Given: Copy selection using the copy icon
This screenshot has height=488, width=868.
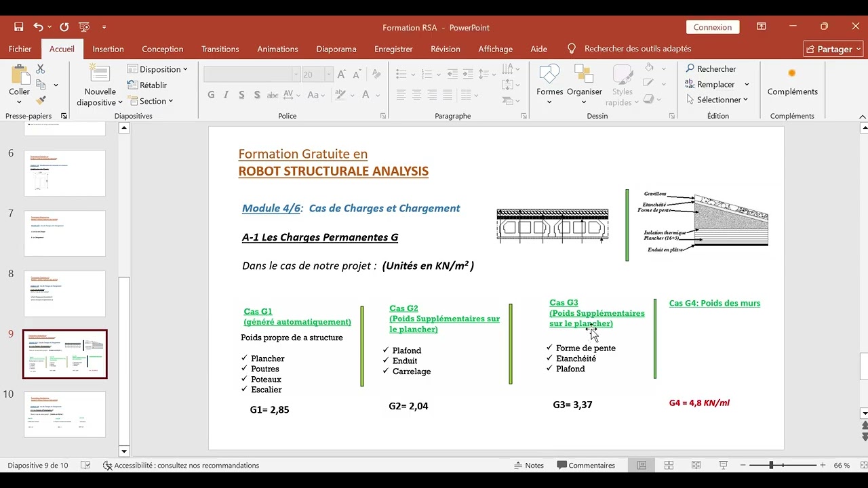Looking at the screenshot, I should tap(41, 85).
